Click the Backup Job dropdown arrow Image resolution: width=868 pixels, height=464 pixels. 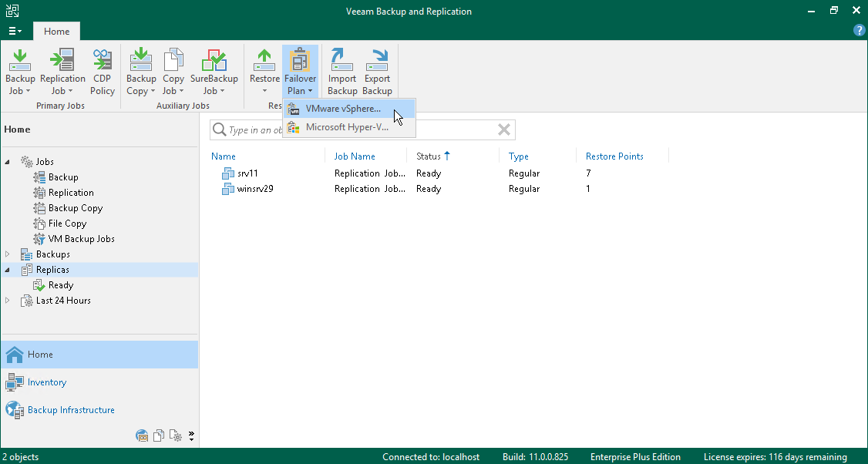(x=29, y=92)
